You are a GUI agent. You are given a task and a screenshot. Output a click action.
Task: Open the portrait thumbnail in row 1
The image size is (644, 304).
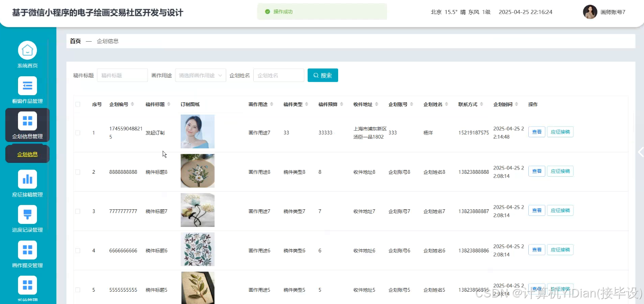tap(197, 131)
